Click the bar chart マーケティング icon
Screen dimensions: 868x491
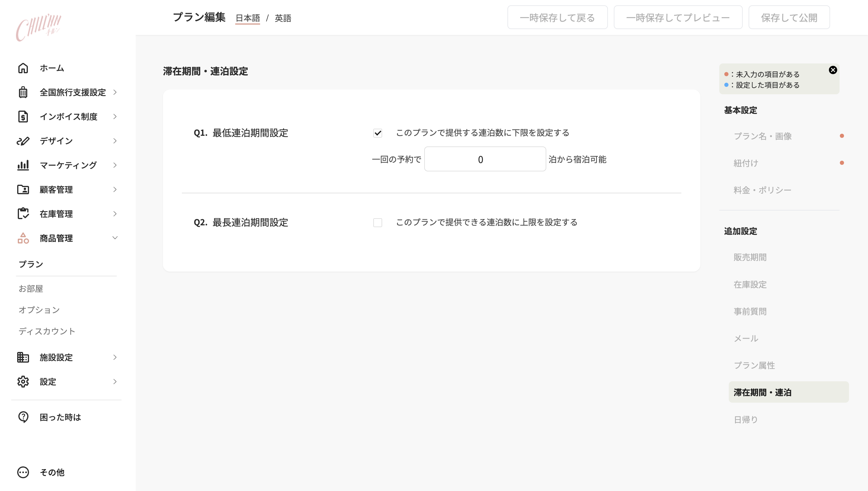point(23,165)
